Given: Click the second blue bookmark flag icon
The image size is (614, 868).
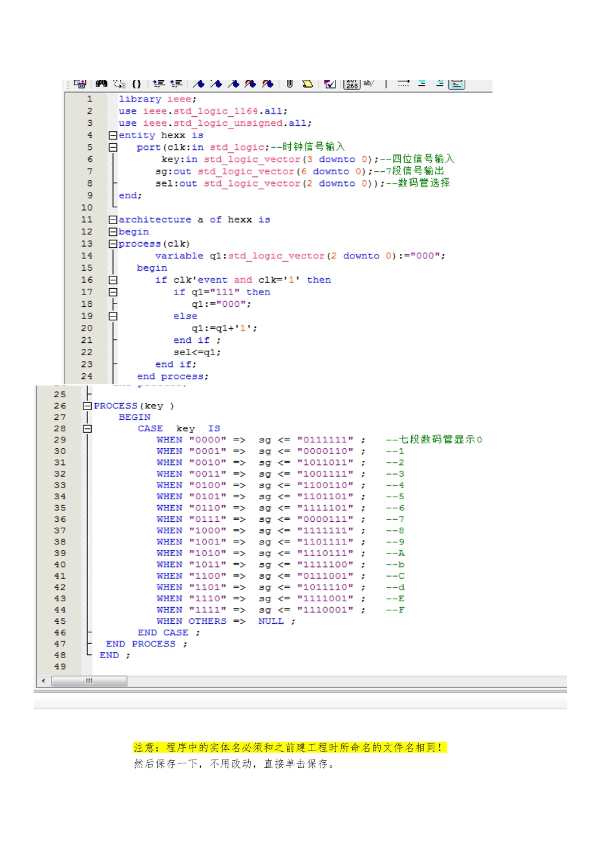Looking at the screenshot, I should (x=217, y=84).
